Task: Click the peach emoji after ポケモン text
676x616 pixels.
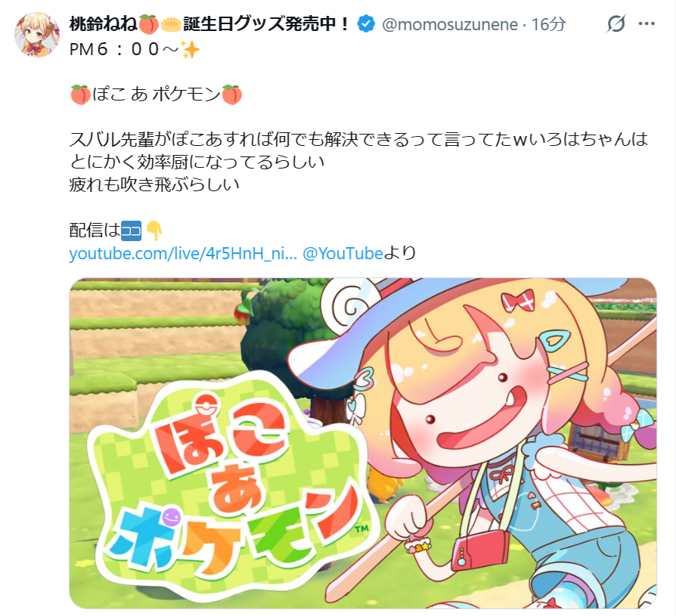Action: [x=232, y=94]
